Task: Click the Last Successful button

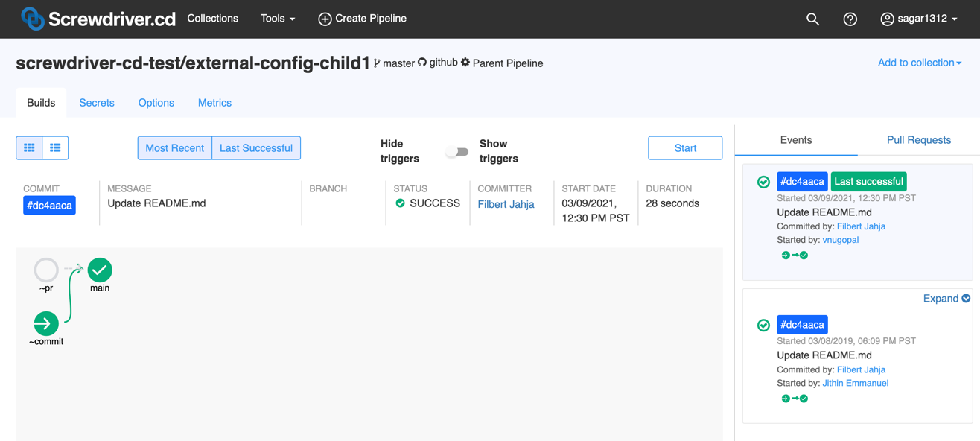Action: pyautogui.click(x=256, y=148)
